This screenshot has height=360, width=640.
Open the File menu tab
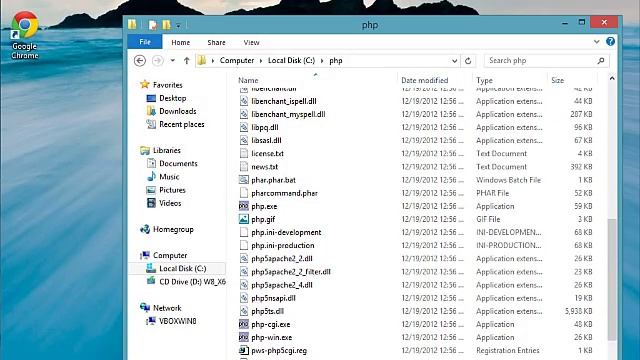[x=145, y=42]
